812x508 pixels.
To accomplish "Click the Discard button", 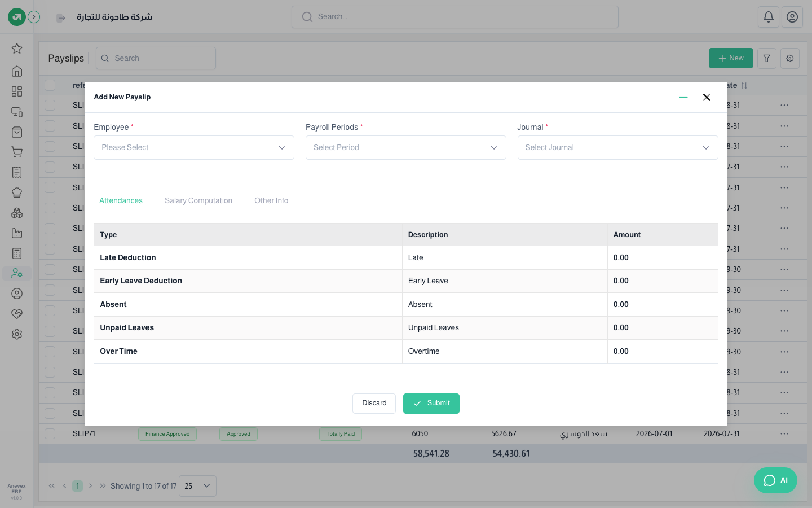I will point(374,403).
